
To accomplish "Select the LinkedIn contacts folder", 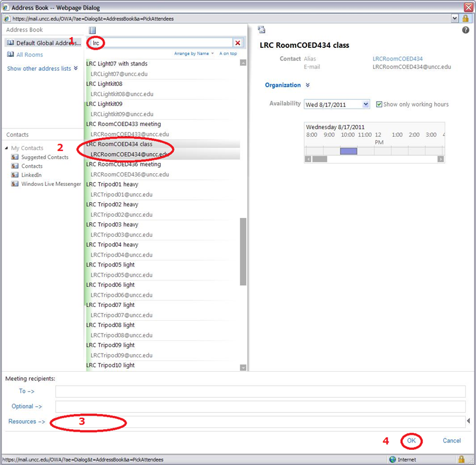I will [31, 175].
